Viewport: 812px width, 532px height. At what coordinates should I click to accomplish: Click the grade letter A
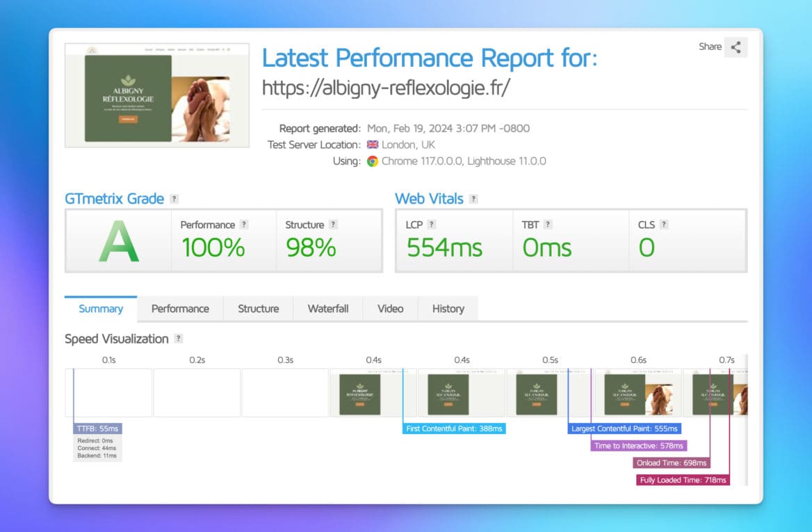point(119,241)
